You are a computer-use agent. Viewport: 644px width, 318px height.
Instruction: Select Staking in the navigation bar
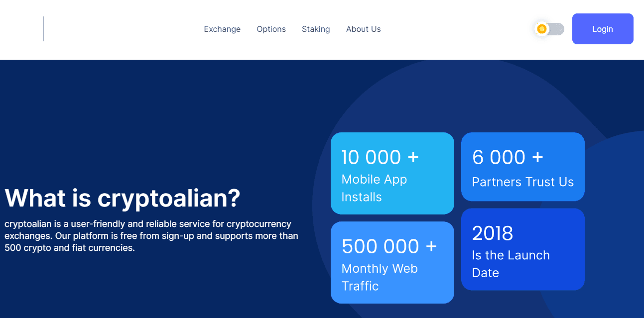coord(316,29)
